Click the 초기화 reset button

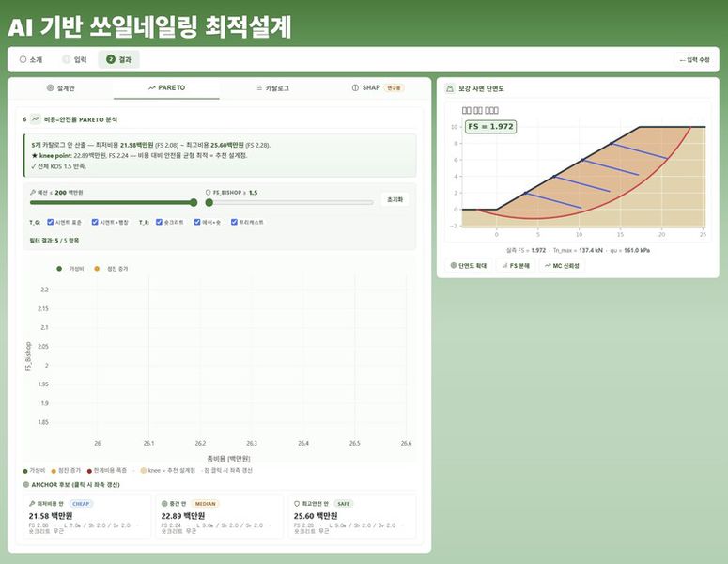395,199
